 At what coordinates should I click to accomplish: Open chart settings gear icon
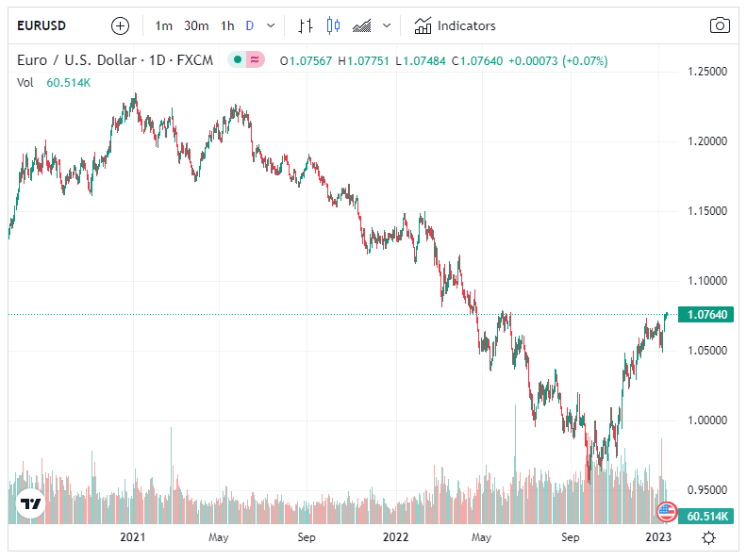point(708,537)
